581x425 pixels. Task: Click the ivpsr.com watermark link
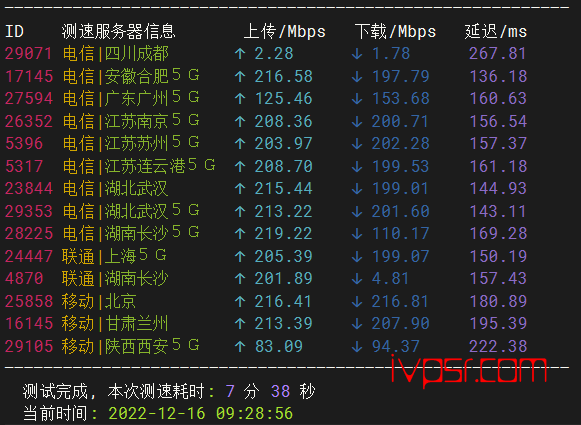tap(469, 371)
